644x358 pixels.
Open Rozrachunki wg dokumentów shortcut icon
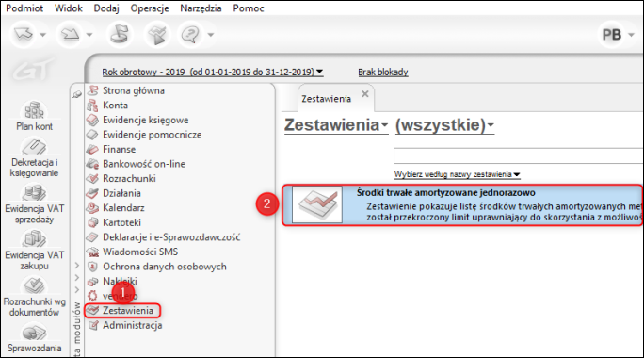(35, 285)
